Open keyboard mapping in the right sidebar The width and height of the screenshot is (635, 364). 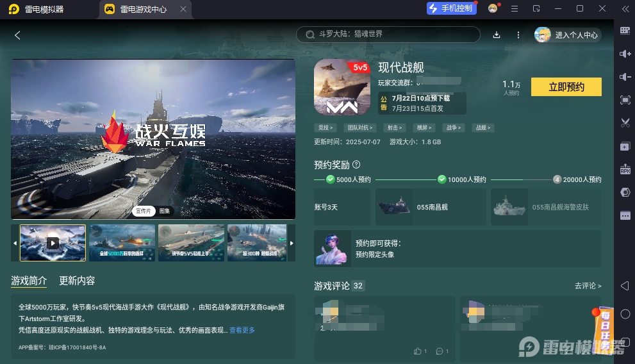[625, 30]
